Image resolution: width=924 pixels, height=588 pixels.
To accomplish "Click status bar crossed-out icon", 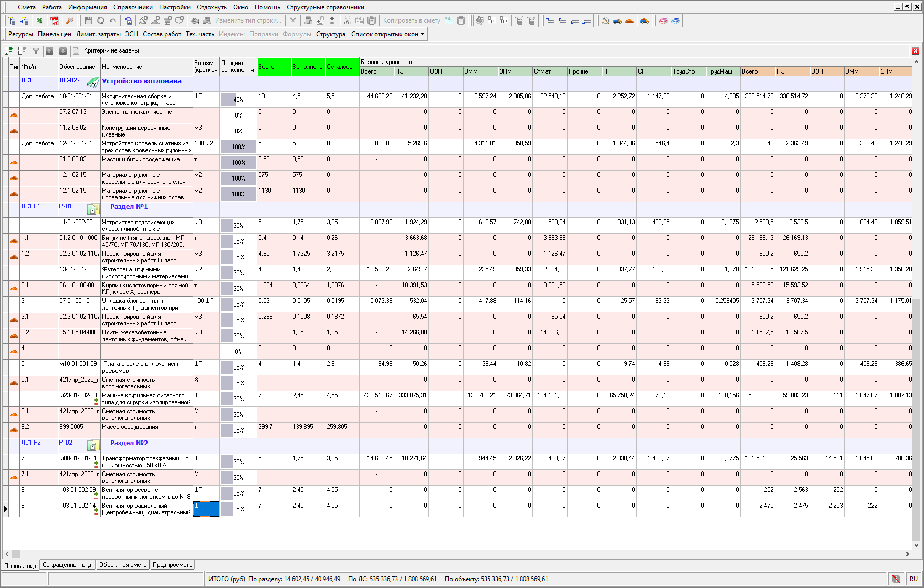I will click(x=897, y=579).
